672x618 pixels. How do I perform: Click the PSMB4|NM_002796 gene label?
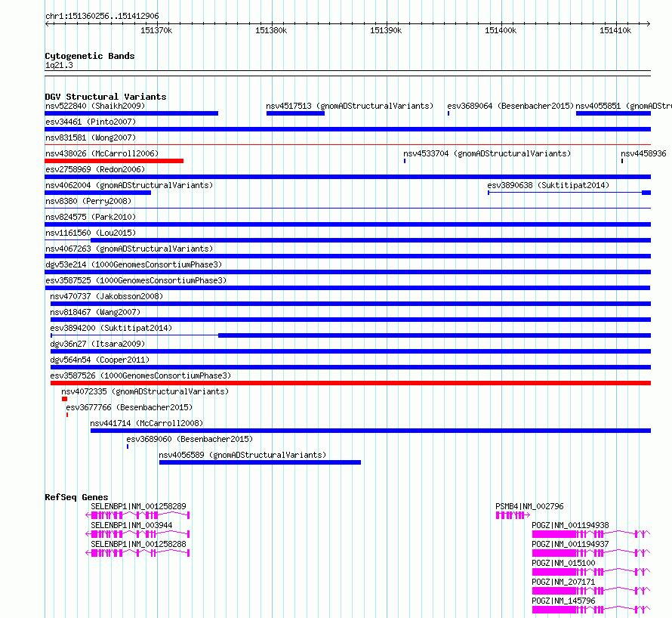[529, 506]
